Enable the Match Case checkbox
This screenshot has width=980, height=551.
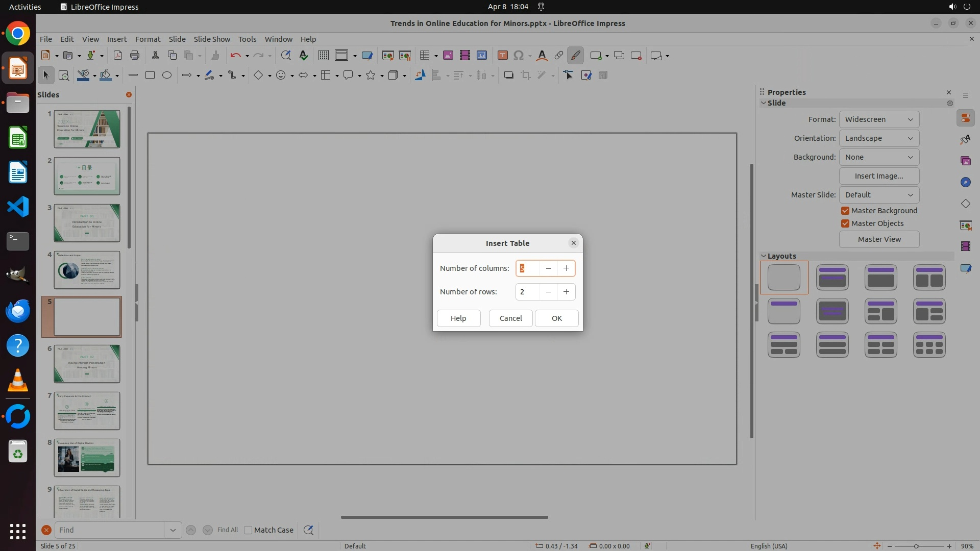point(248,530)
